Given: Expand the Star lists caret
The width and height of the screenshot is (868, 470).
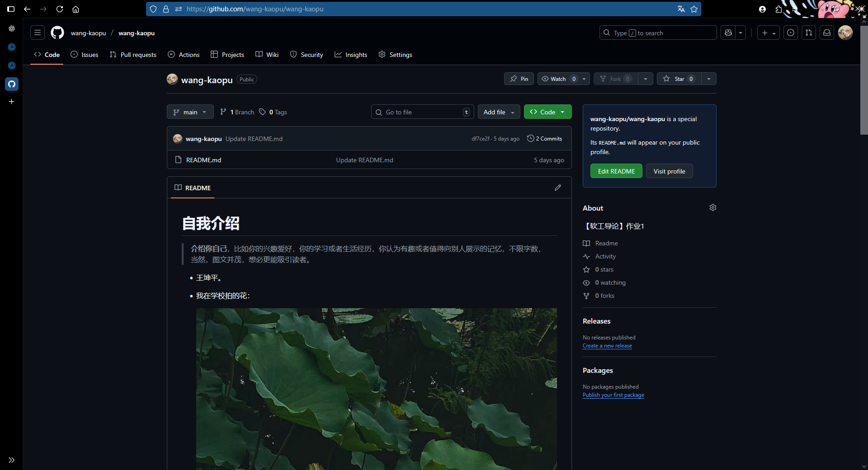Looking at the screenshot, I should click(x=709, y=79).
